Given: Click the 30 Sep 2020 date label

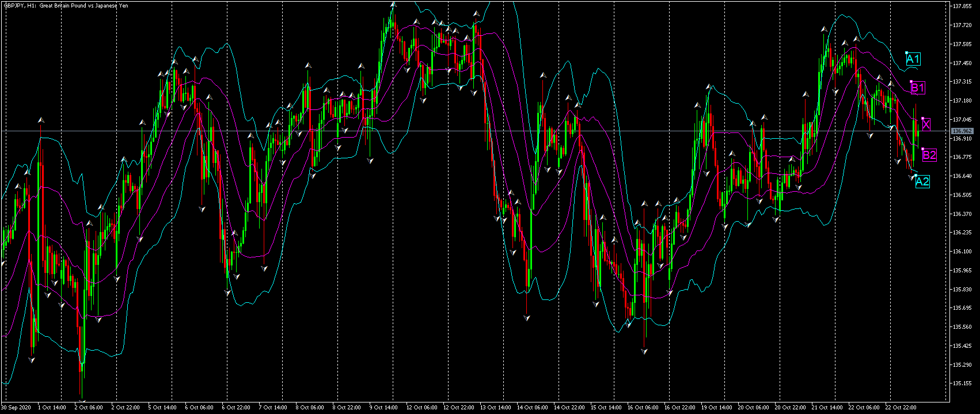Looking at the screenshot, I should coord(16,408).
